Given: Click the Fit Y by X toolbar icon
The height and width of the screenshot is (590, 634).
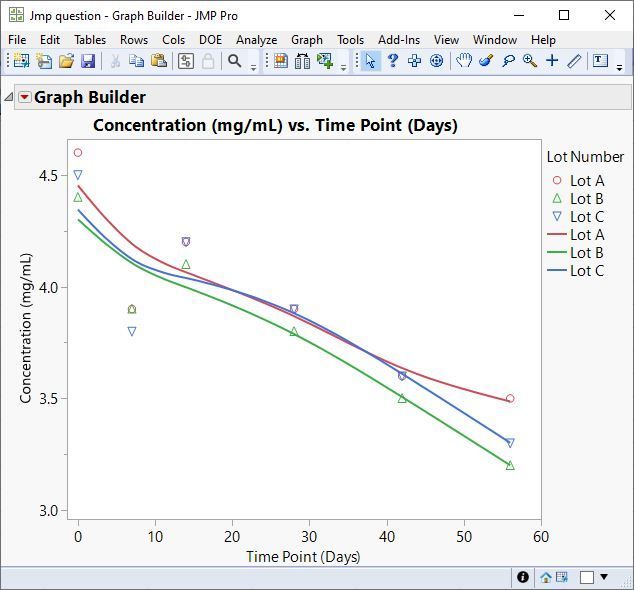Looking at the screenshot, I should coord(325,61).
